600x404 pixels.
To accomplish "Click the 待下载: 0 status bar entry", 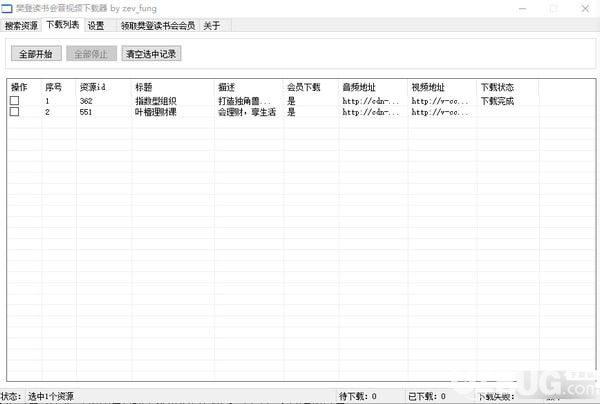I will coord(358,396).
